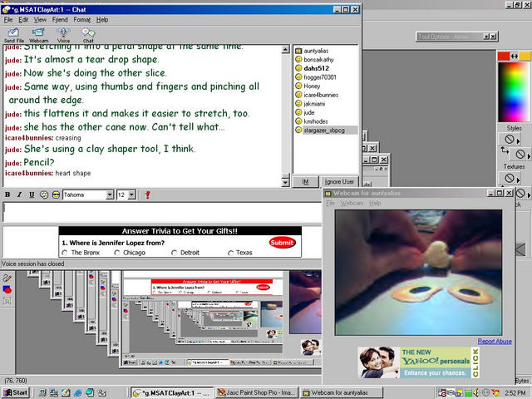
Task: Click the Ignore User button
Action: tap(339, 182)
